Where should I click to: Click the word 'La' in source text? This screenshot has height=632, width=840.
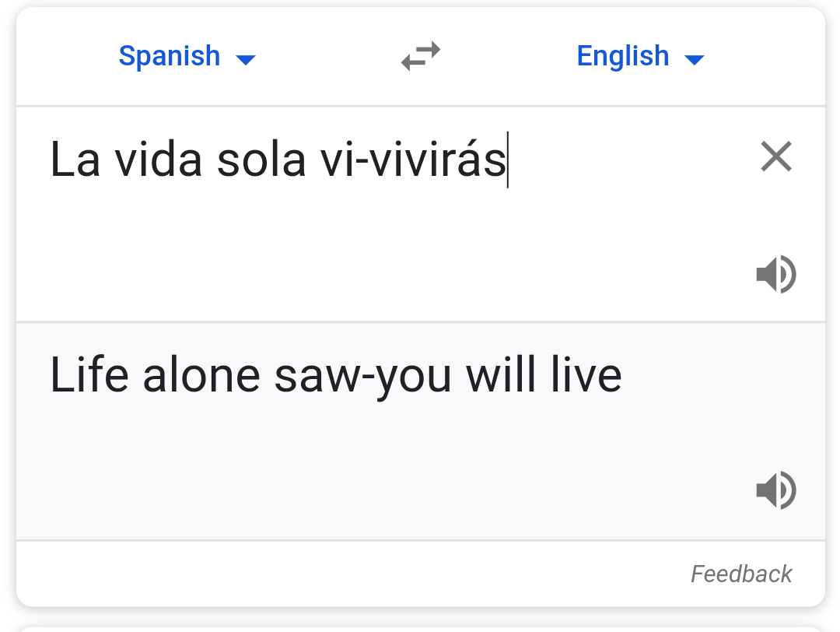[75, 160]
